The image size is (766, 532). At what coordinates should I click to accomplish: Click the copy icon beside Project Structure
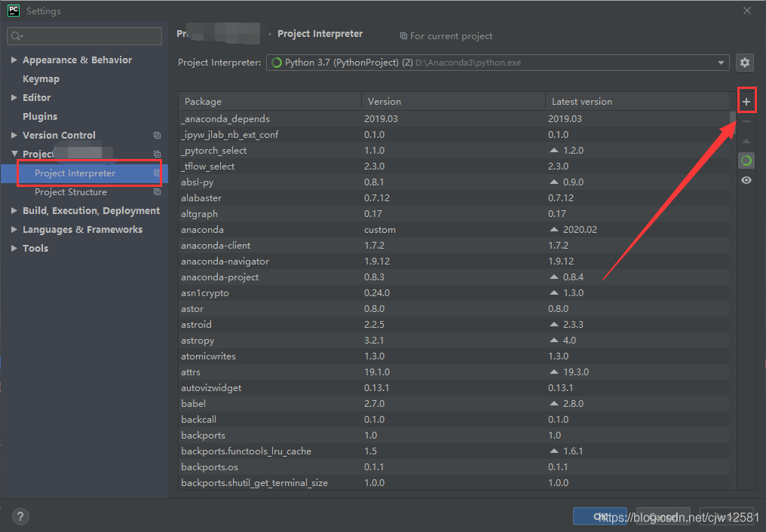[157, 192]
